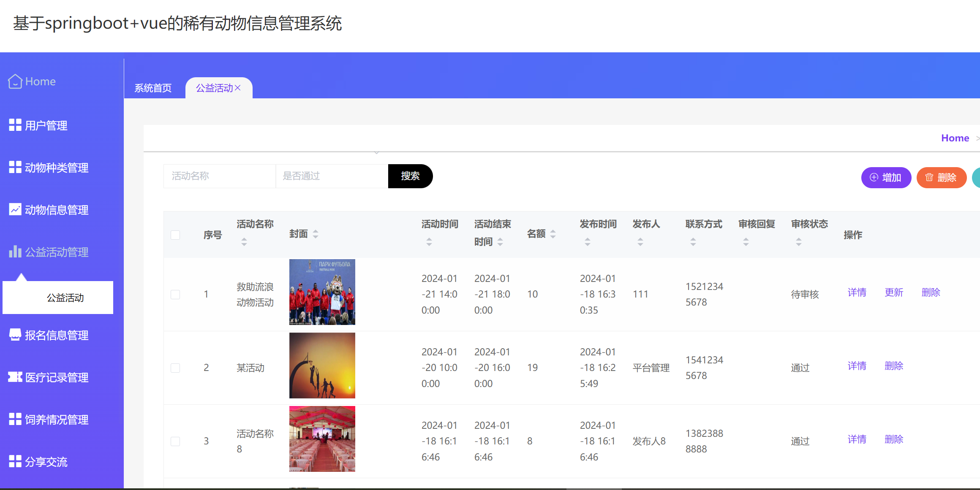Select the 饲养情况管理 grid icon
The width and height of the screenshot is (980, 490).
coord(15,419)
